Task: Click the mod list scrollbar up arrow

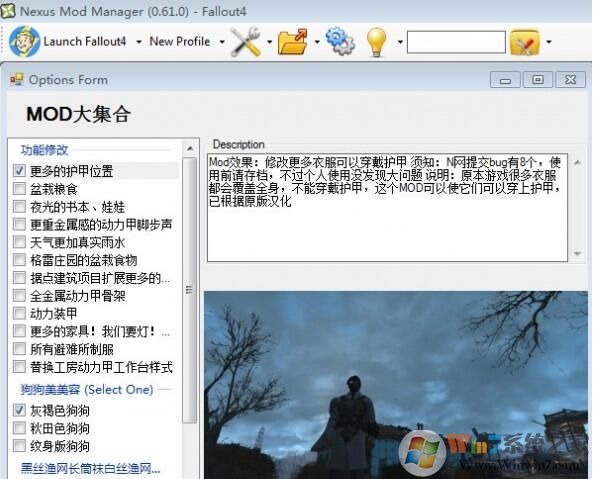Action: [x=190, y=149]
